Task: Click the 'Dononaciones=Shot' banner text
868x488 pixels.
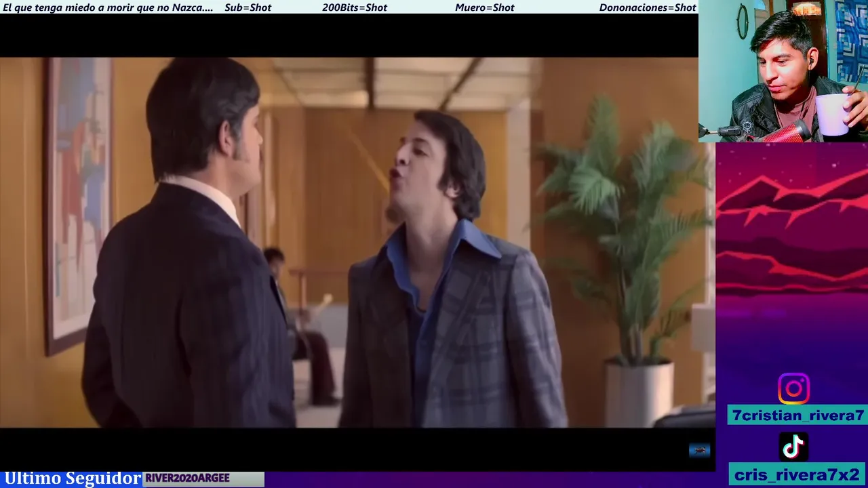Action: coord(648,7)
